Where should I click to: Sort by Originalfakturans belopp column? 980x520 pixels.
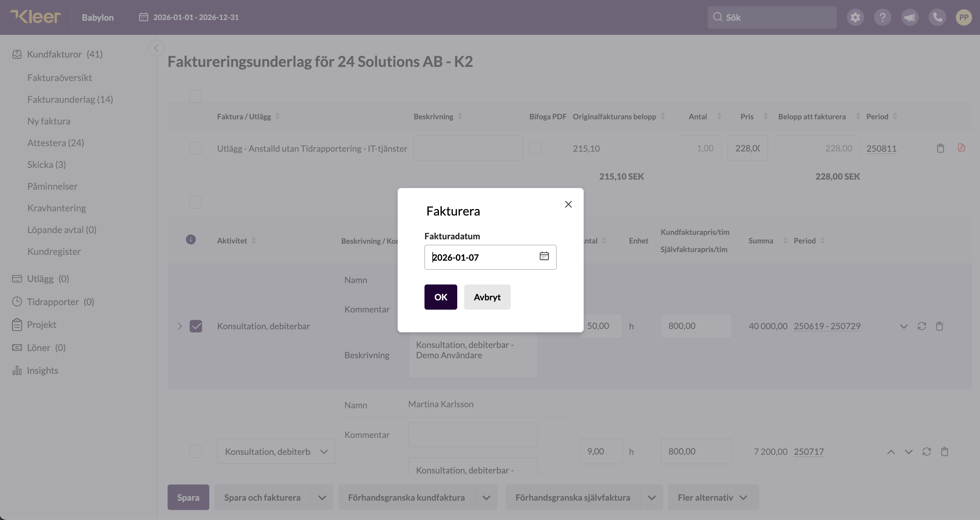click(x=663, y=117)
